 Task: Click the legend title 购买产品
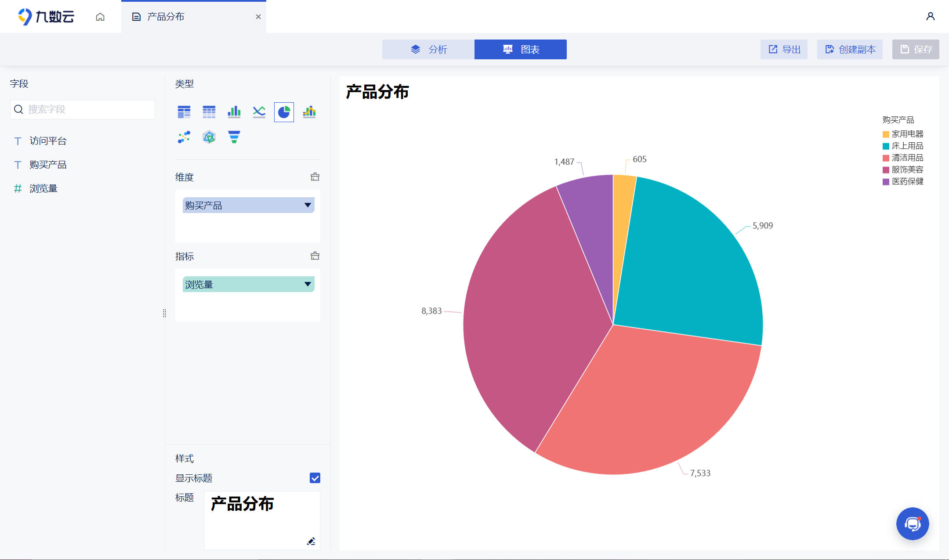[898, 120]
